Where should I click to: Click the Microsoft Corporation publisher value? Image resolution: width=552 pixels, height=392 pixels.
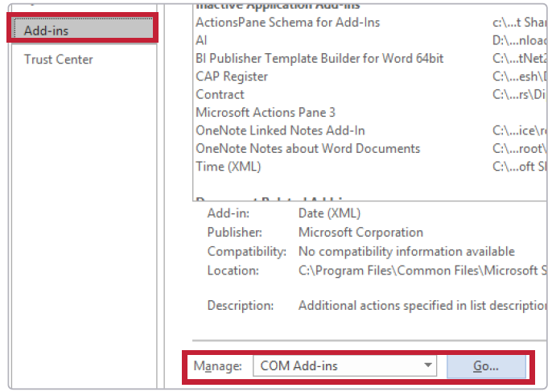[x=360, y=232]
